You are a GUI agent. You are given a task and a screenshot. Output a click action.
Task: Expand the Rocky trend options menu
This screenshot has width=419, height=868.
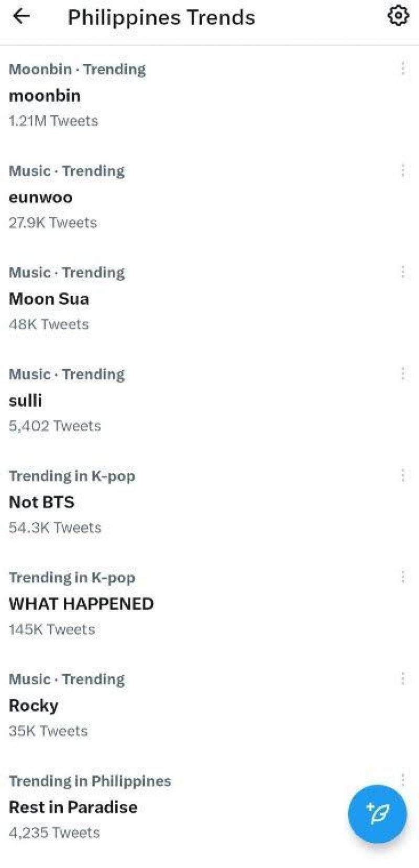coord(402,678)
